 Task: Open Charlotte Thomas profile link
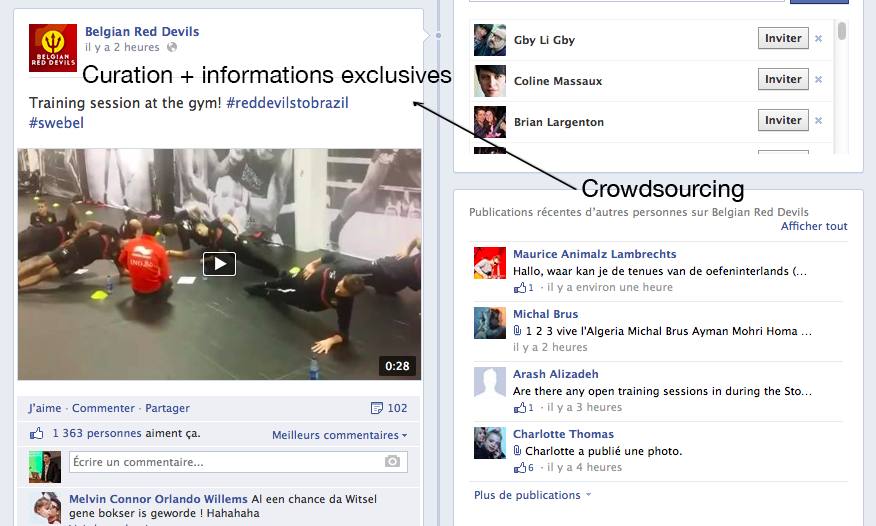563,434
